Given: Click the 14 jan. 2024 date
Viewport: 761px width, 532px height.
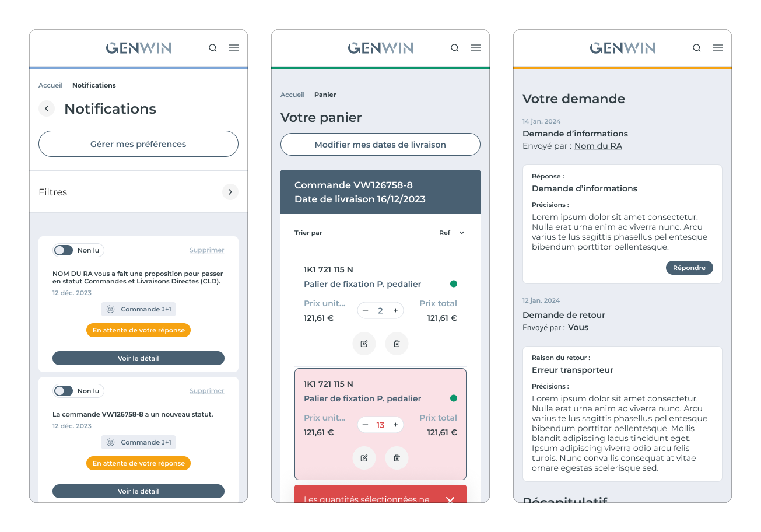Looking at the screenshot, I should pos(541,121).
